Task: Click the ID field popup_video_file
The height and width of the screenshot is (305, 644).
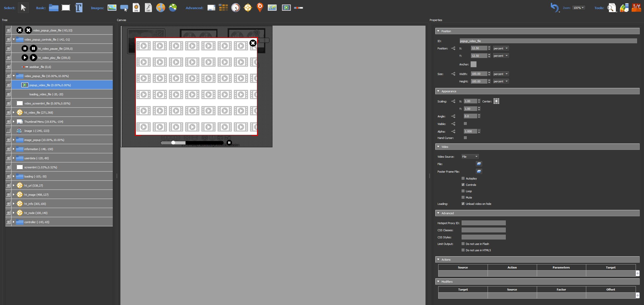Action: tap(548, 41)
